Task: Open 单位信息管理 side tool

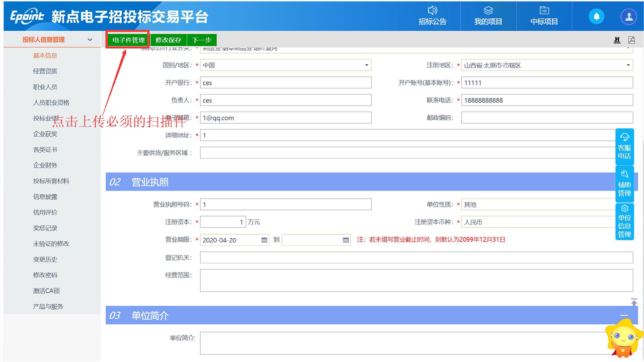Action: [x=624, y=221]
